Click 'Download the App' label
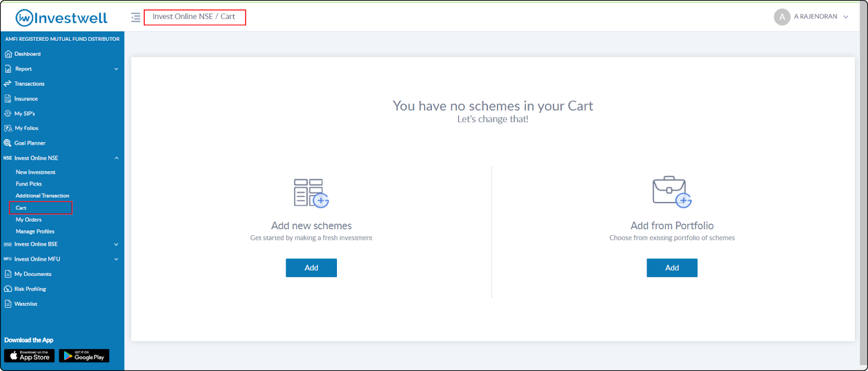This screenshot has height=371, width=868. tap(29, 340)
